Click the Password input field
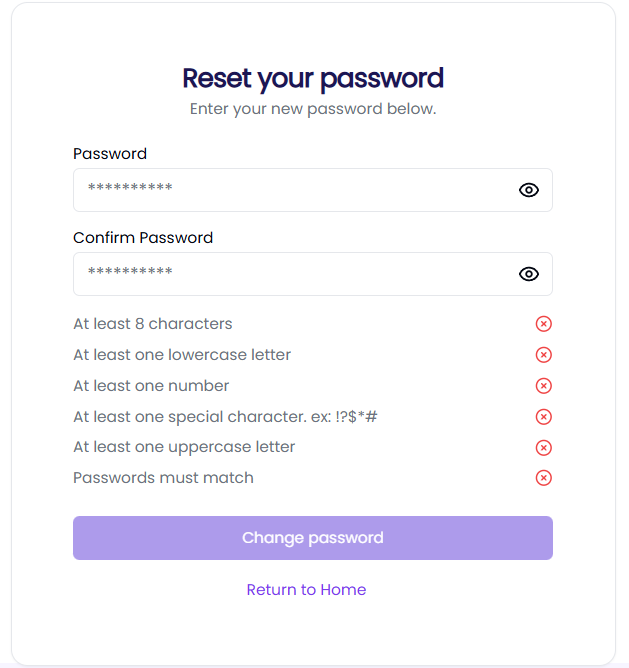 pos(313,190)
